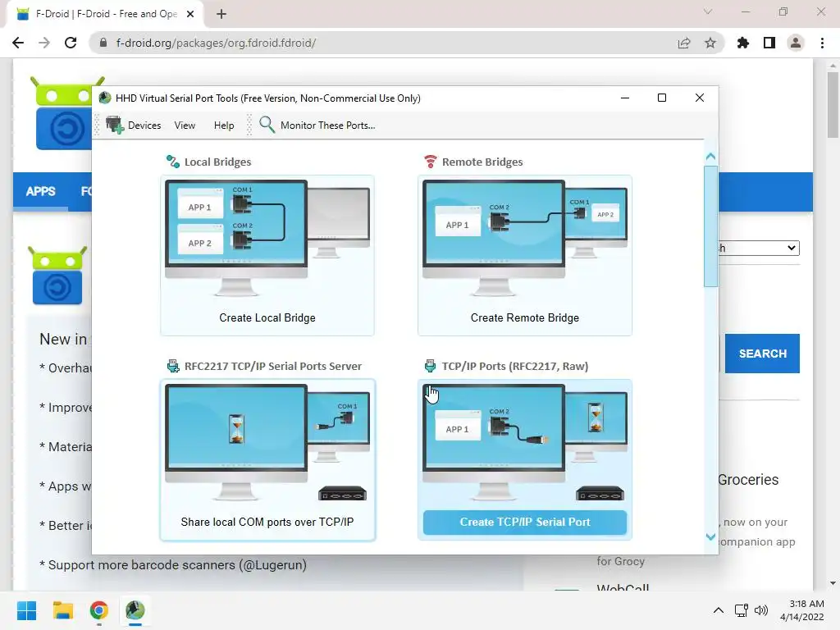Click the Chrome page scrollbar thumb
Viewport: 840px width, 630px height.
pyautogui.click(x=833, y=105)
